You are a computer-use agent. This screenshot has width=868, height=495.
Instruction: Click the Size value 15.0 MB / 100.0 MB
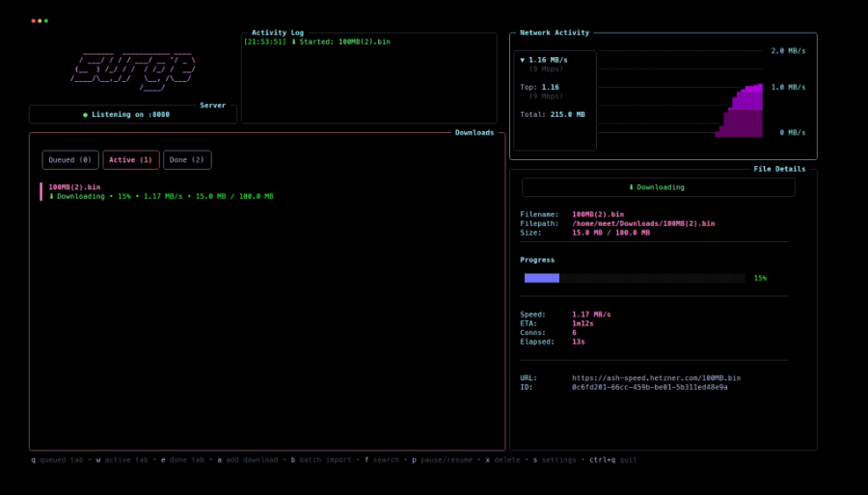tap(611, 233)
